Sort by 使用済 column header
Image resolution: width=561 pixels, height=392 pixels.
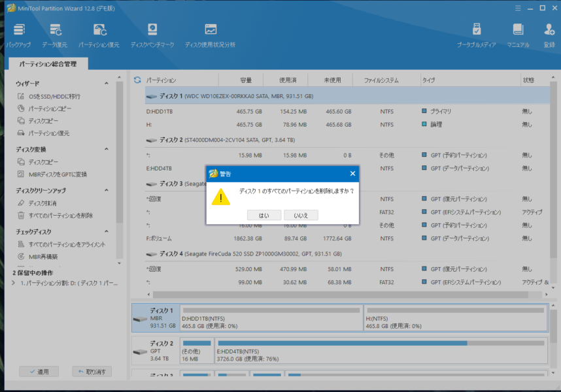pyautogui.click(x=286, y=80)
